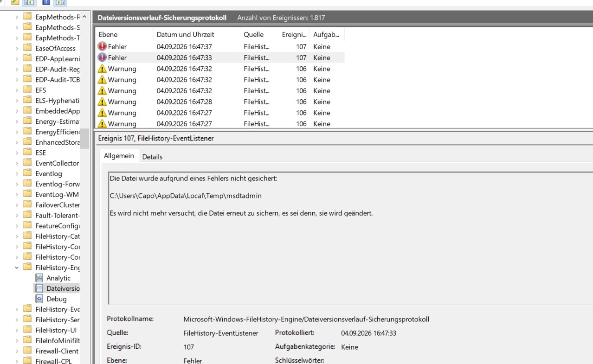Select the Fehler event at 16:47:37

(x=219, y=47)
